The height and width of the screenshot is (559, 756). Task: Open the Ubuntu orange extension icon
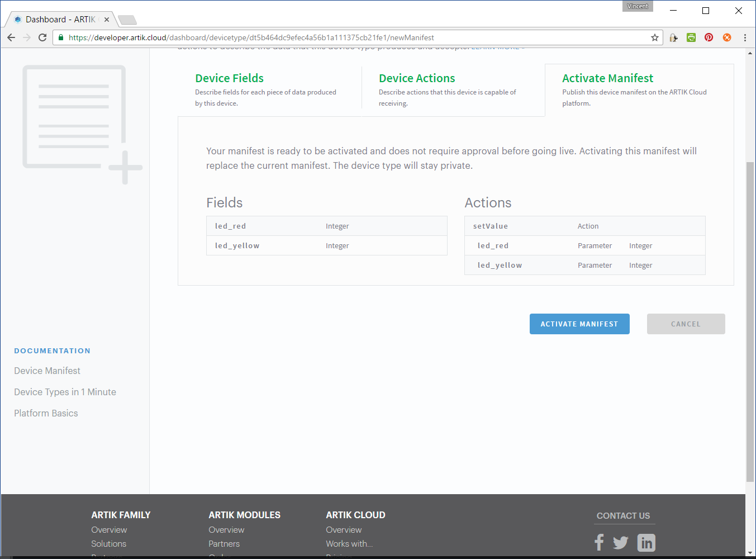pyautogui.click(x=726, y=37)
